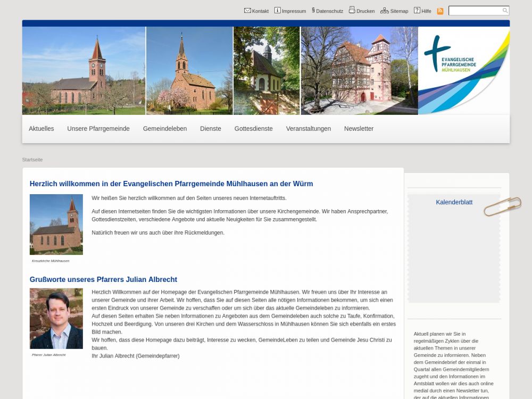This screenshot has width=532, height=399.
Task: Click the Startseite breadcrumb link
Action: (32, 160)
